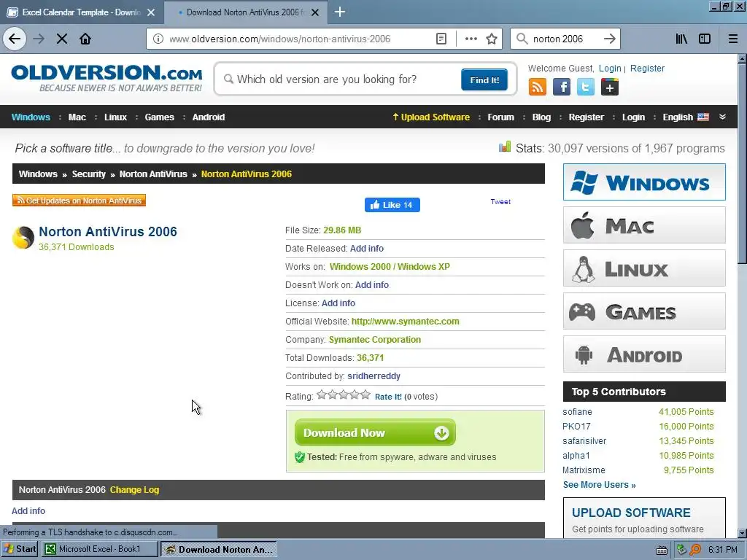The height and width of the screenshot is (560, 747).
Task: Visit the Facebook icon in header
Action: [562, 87]
